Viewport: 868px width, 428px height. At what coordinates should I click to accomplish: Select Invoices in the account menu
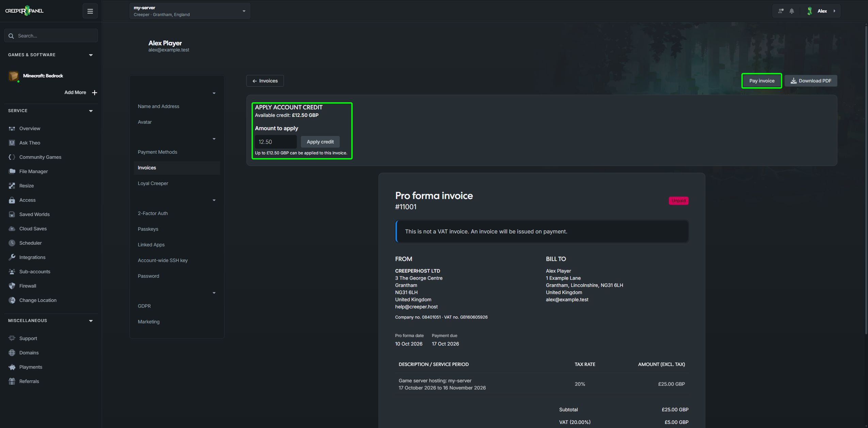tap(177, 168)
